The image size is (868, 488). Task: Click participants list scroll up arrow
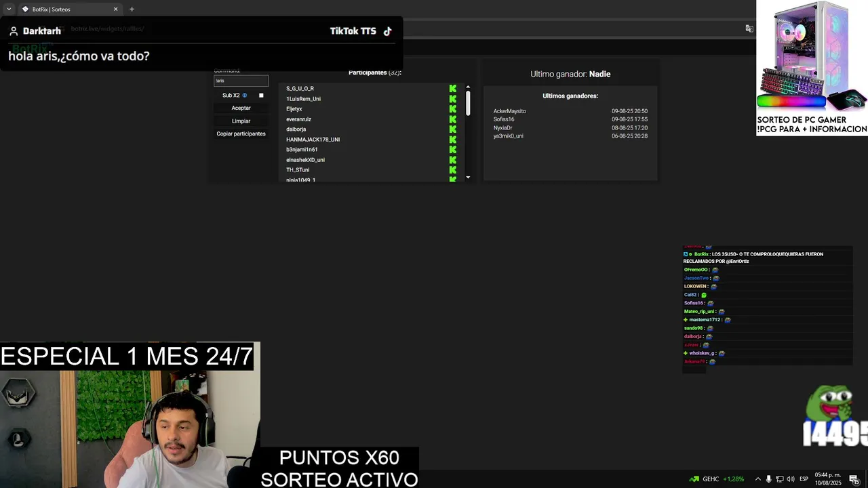[x=468, y=87]
